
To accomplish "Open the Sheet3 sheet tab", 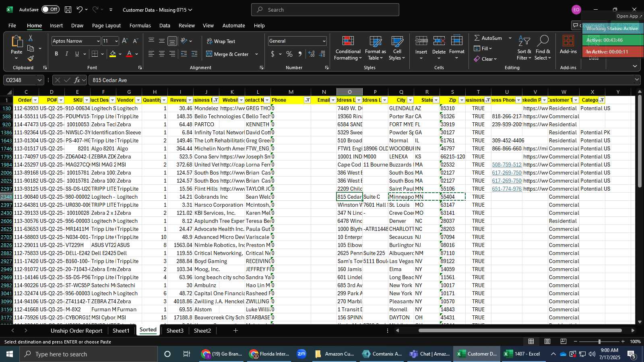I will (x=175, y=331).
